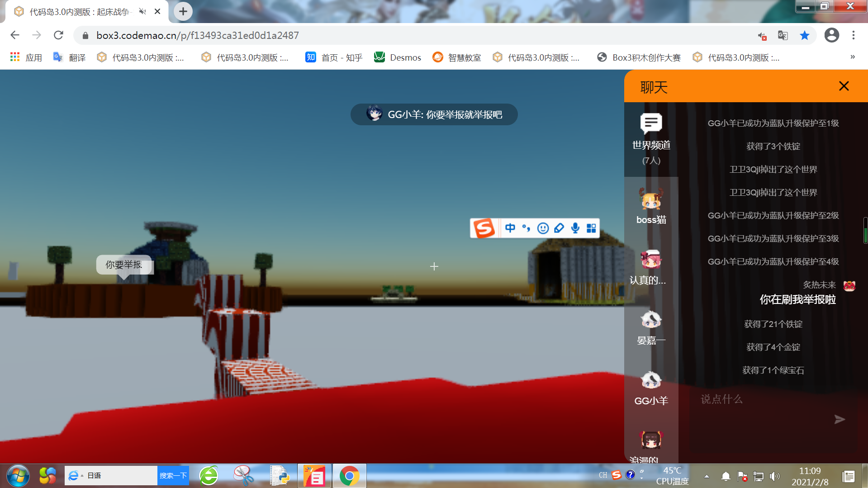The width and height of the screenshot is (868, 488).
Task: Open Sogou toolbox grid icon
Action: [x=591, y=228]
